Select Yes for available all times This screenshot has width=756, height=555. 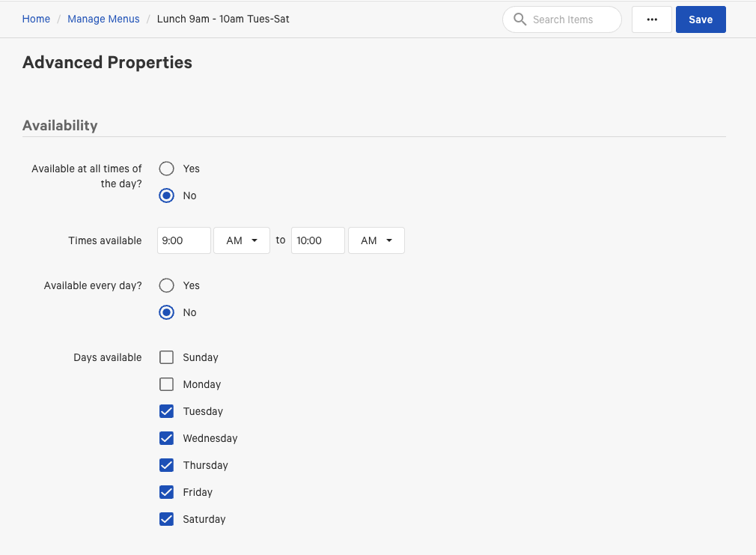[x=167, y=169]
